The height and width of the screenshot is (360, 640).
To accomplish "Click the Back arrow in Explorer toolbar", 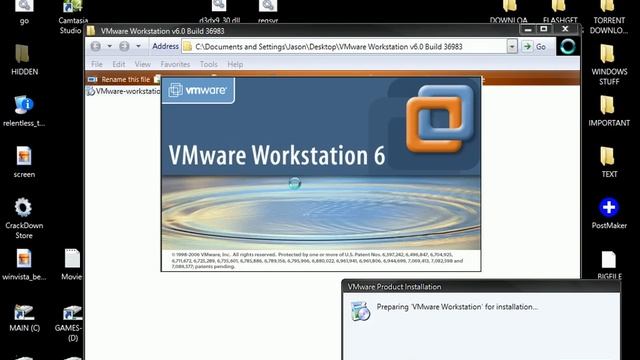I will [96, 47].
